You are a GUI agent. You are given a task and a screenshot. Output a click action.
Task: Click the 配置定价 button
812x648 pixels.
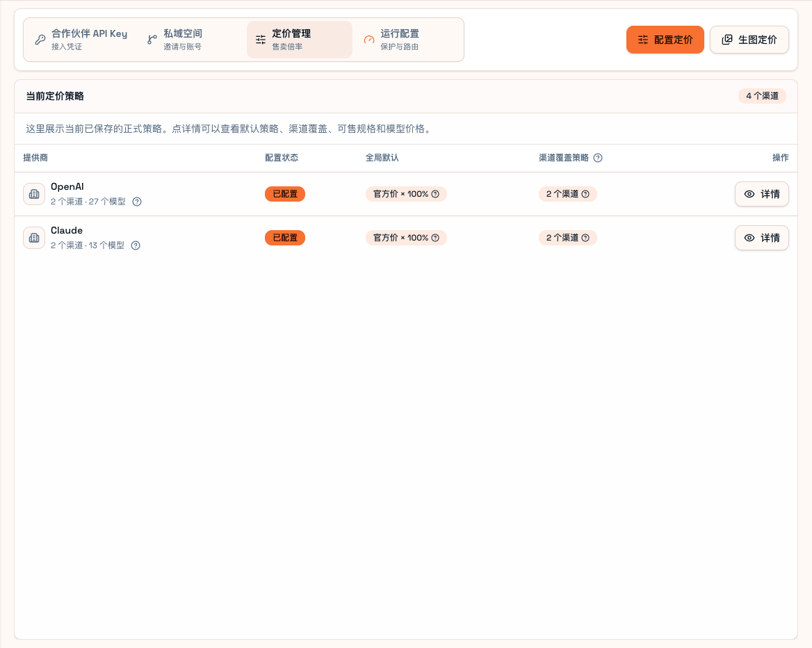[x=665, y=40]
